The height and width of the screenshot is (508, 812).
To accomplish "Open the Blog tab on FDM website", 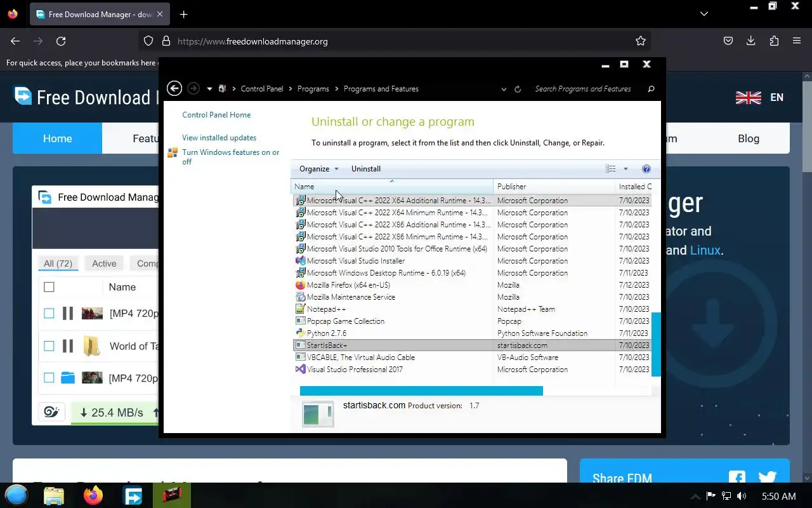I will coord(749,138).
